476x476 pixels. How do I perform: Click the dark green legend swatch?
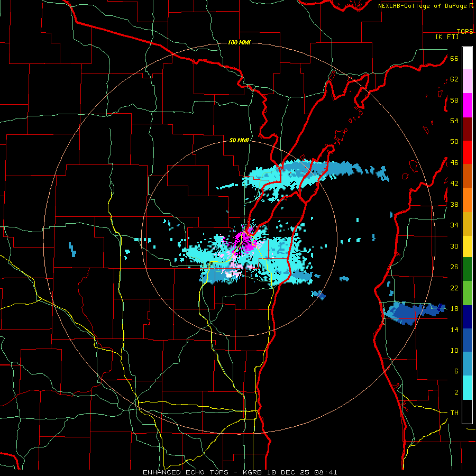click(x=467, y=269)
